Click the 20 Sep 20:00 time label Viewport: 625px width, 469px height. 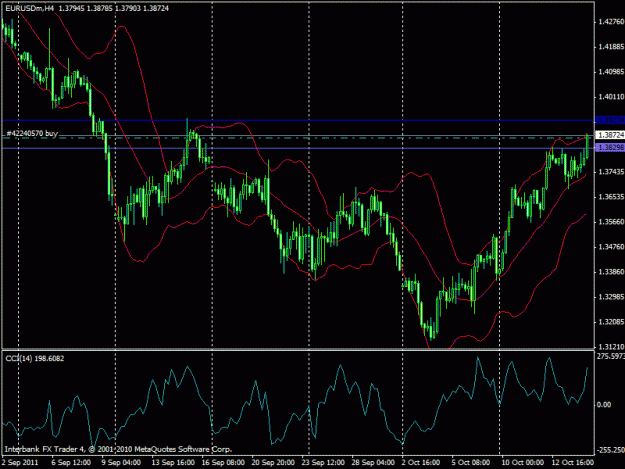point(273,462)
